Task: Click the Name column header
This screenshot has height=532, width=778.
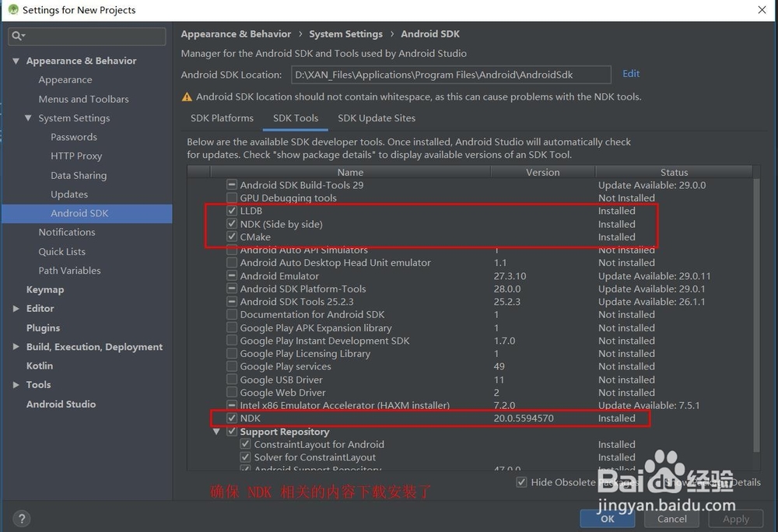Action: pos(350,172)
